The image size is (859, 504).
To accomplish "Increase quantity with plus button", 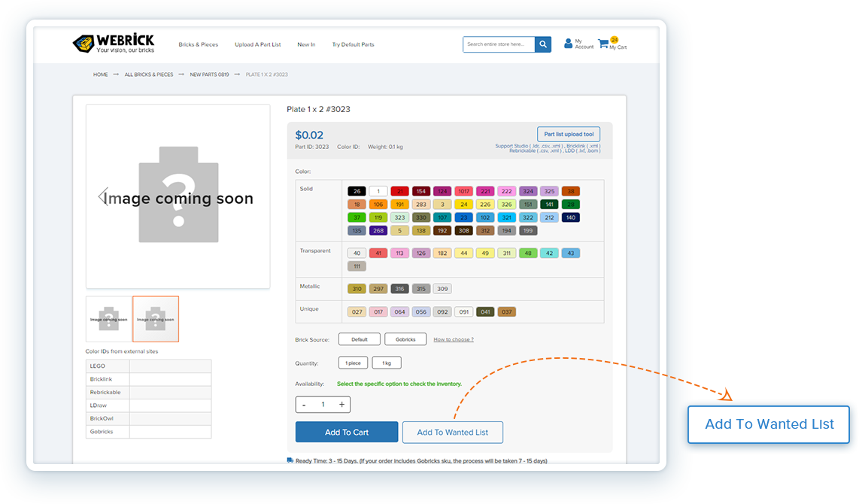I will 341,405.
